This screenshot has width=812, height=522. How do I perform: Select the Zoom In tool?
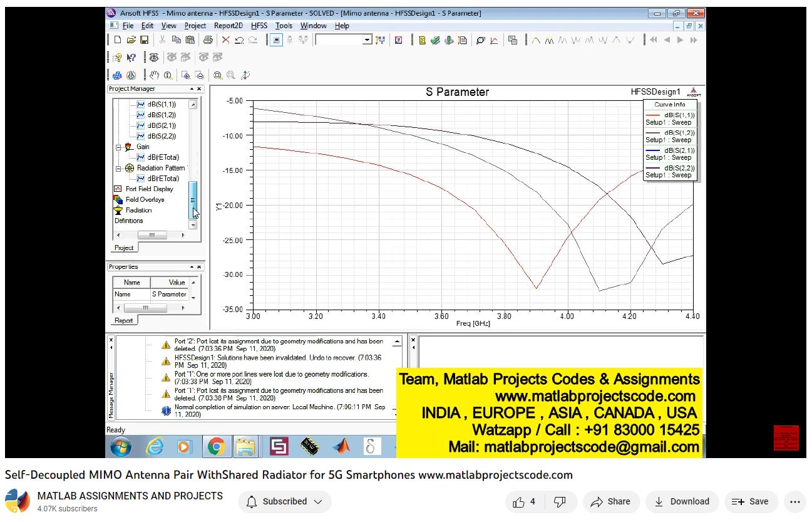[186, 75]
